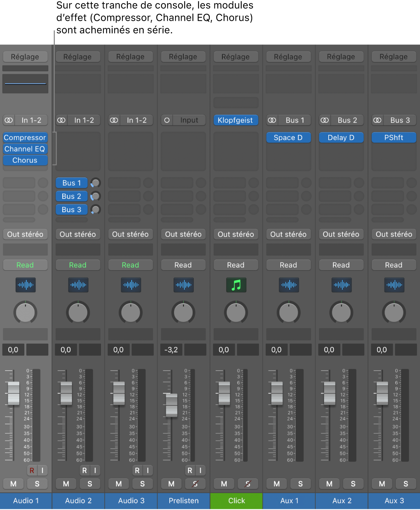Click the mono input circle icon on Prelisten channel
The width and height of the screenshot is (420, 510).
pyautogui.click(x=166, y=120)
